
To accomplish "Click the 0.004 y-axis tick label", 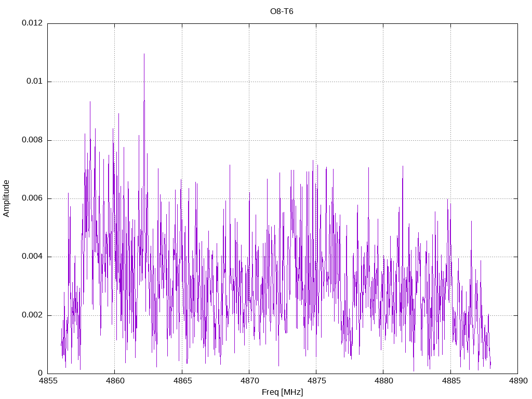I will 32,257.
